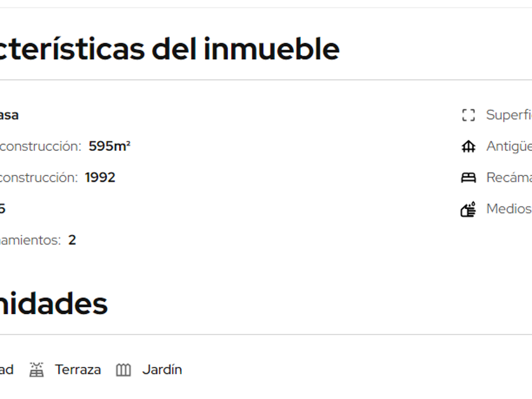532x399 pixels.
Task: Select the Terraza amenity label
Action: click(x=78, y=370)
